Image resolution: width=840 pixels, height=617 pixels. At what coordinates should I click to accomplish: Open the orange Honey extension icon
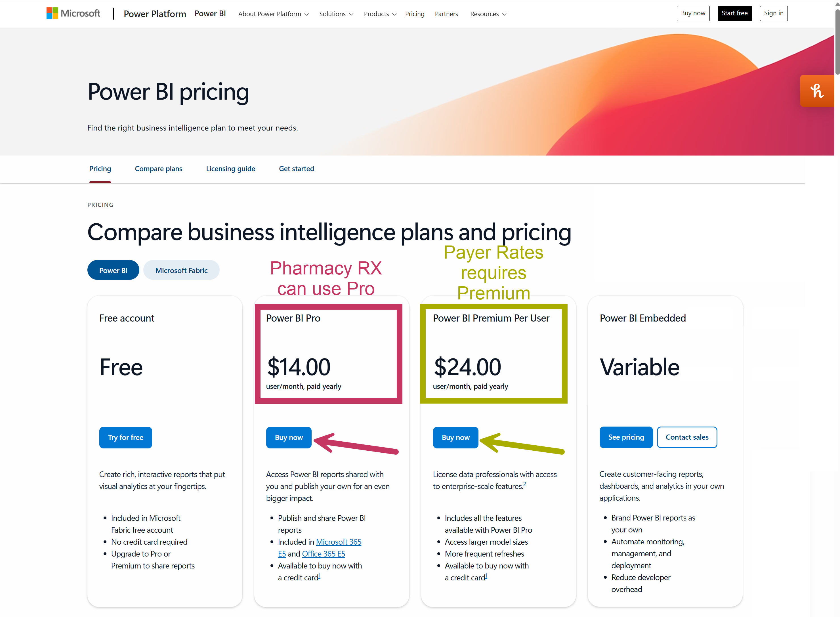817,91
